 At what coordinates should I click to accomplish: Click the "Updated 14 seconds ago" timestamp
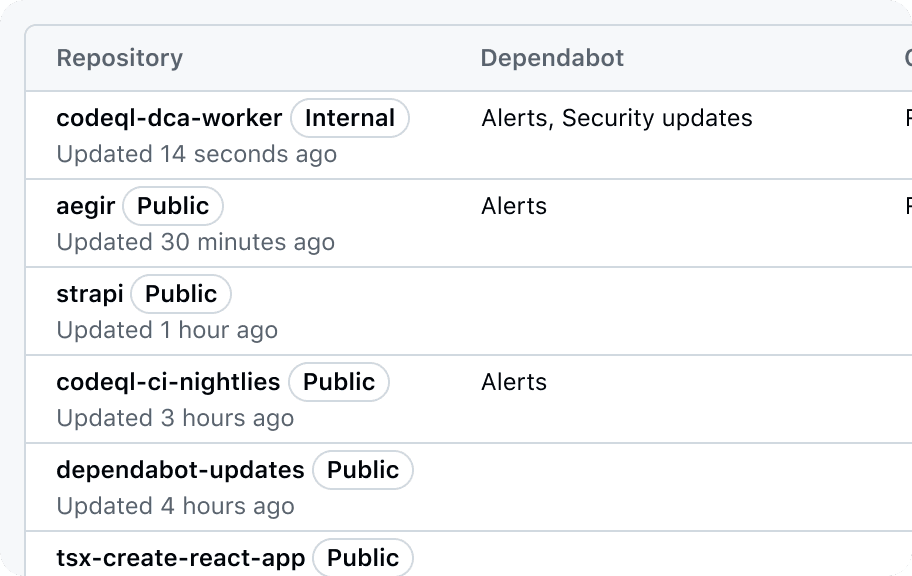point(196,154)
